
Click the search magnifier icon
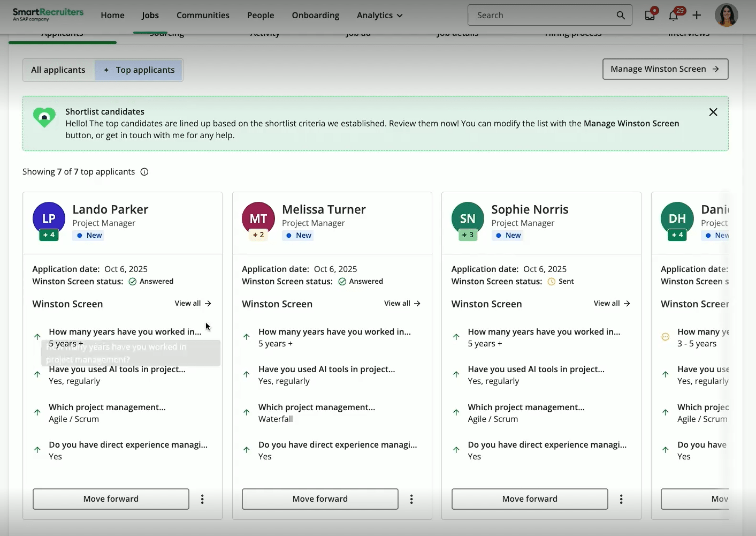(x=621, y=15)
